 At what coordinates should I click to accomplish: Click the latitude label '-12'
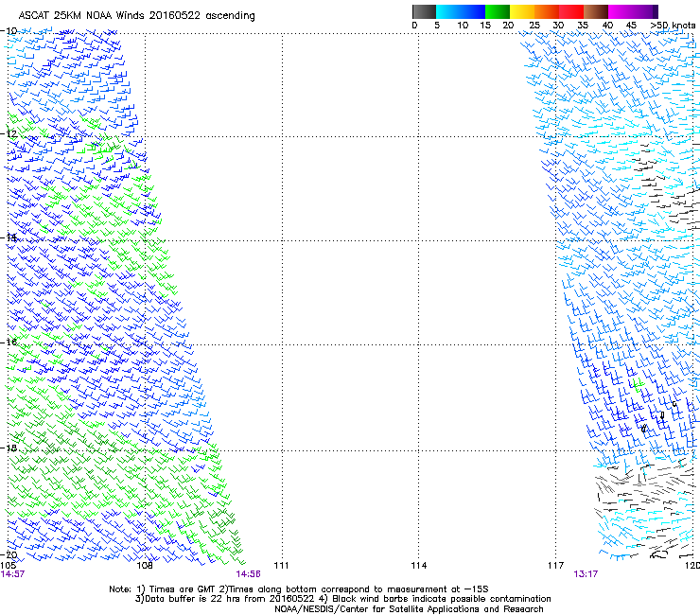9,133
